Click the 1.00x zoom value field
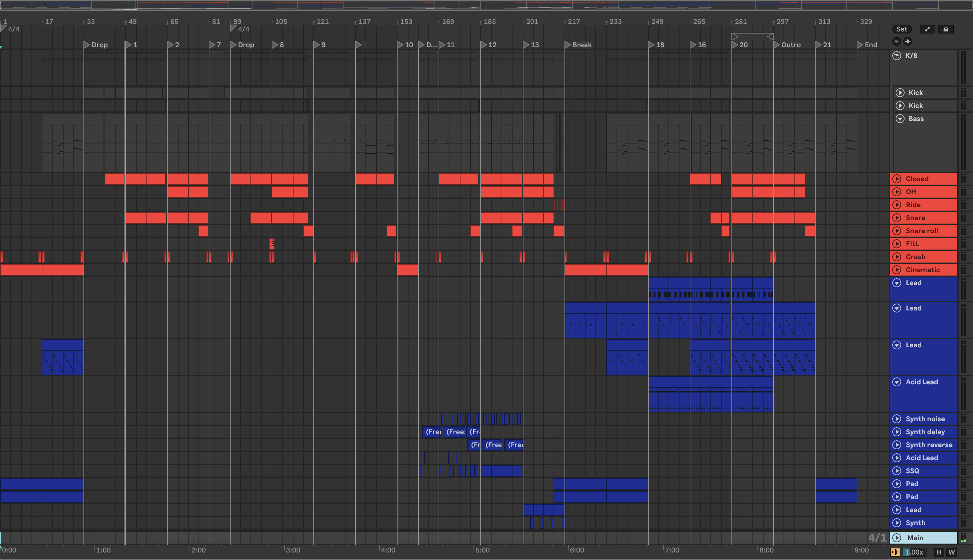973x560 pixels. [914, 552]
